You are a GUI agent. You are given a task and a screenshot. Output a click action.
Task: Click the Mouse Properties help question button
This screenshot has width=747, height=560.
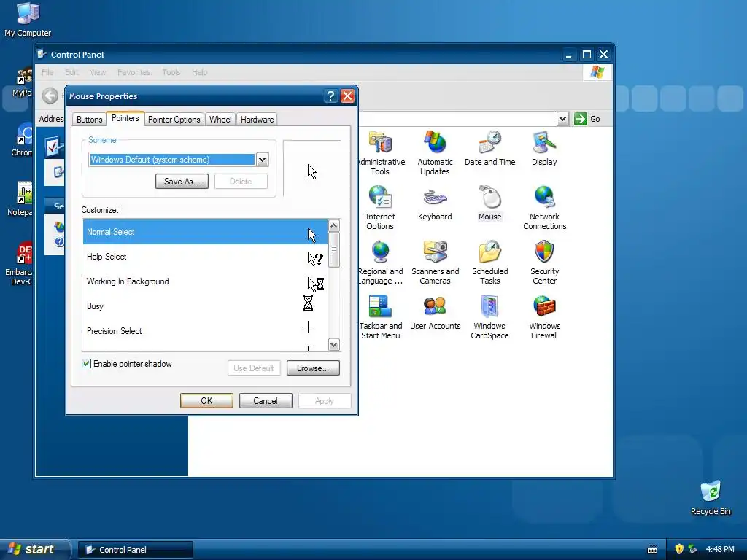[x=330, y=96]
